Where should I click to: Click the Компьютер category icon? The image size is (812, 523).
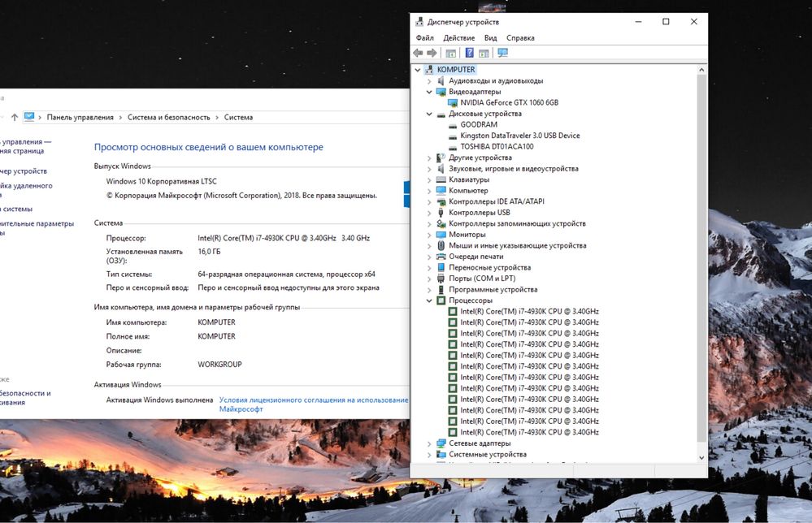tap(441, 190)
